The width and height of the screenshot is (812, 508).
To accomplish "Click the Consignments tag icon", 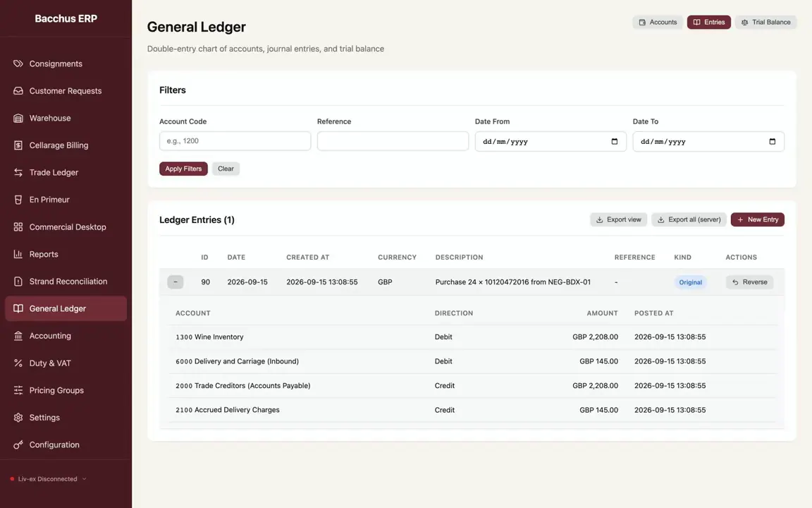I will [18, 64].
